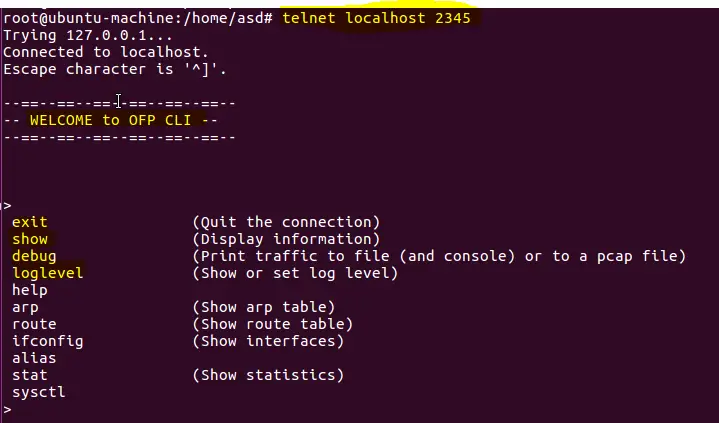Click 'Connected to localhost.' line
Viewport: 719px width, 423px height.
click(x=106, y=52)
